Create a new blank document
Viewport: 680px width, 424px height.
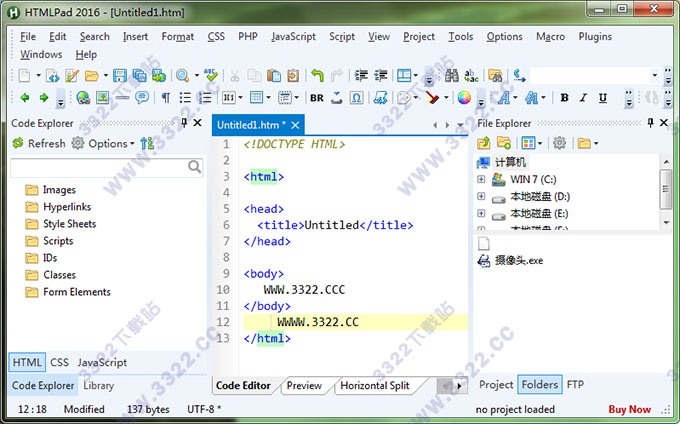[x=24, y=75]
